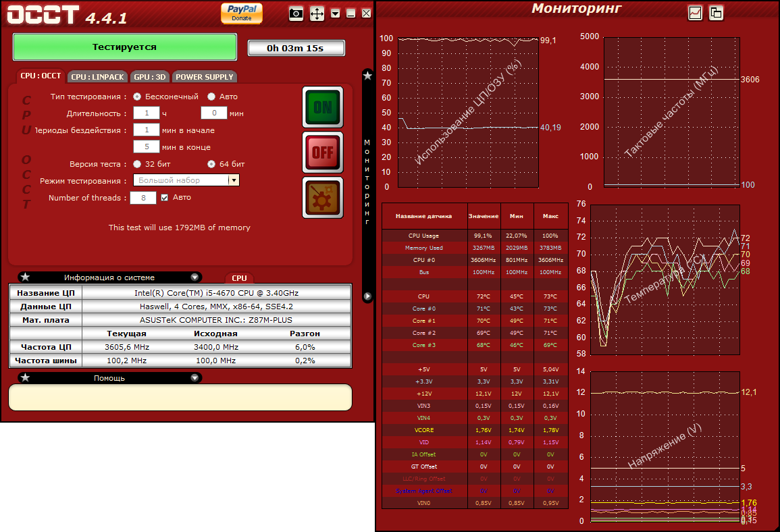The width and height of the screenshot is (780, 532).
Task: Select the Авто test type radio
Action: tap(211, 97)
